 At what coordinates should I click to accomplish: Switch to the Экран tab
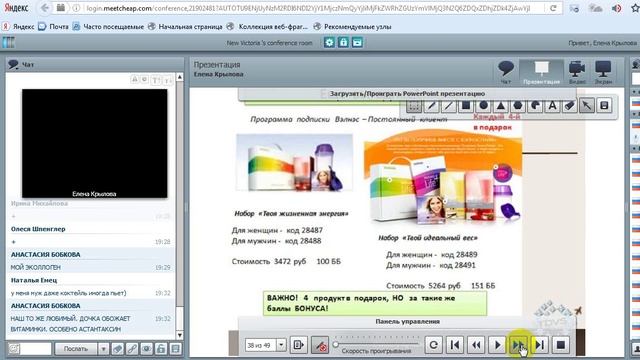(603, 72)
